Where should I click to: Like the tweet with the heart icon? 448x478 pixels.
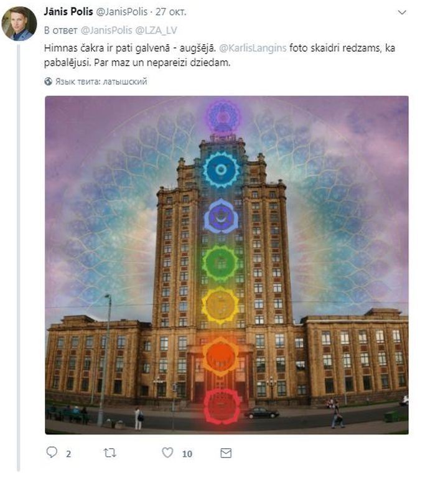pos(167,452)
